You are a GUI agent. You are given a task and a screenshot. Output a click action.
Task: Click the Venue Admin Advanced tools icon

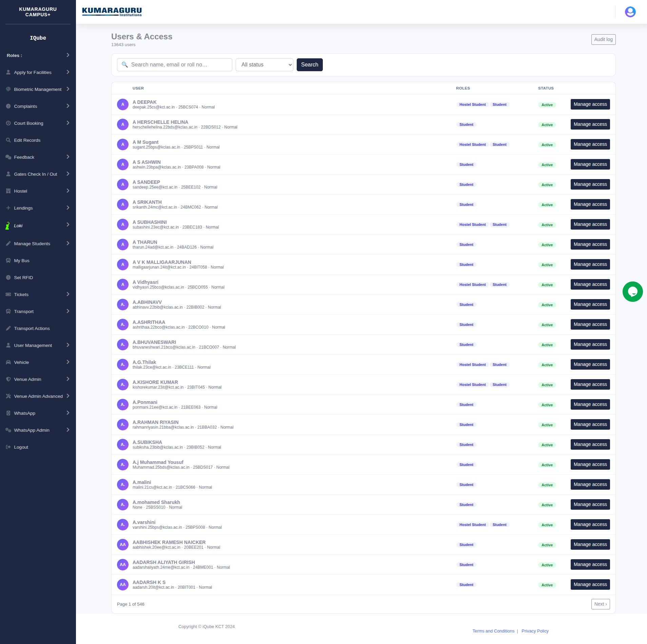[x=8, y=396]
